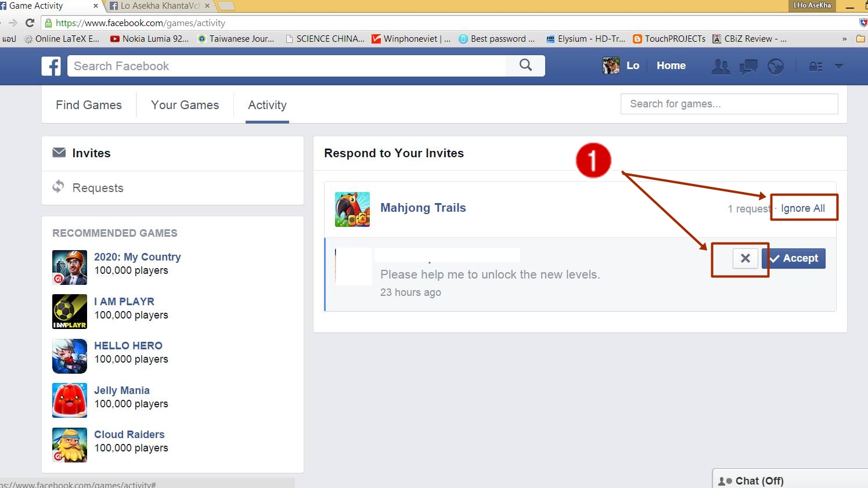Viewport: 868px width, 488px height.
Task: Open the 2020: My Country game link
Action: coord(138,257)
